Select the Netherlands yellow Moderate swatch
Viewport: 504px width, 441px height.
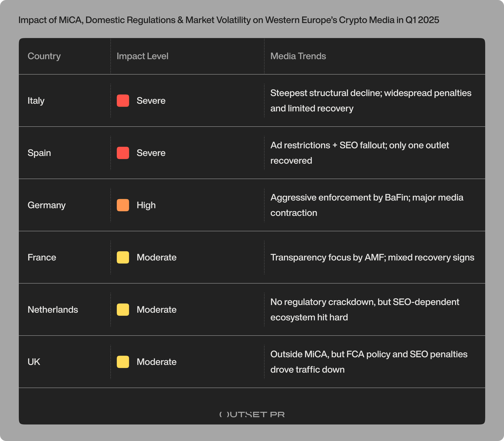pyautogui.click(x=123, y=309)
